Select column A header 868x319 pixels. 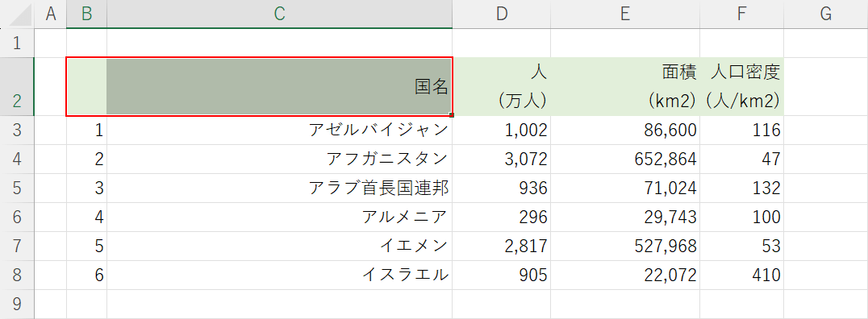(50, 14)
